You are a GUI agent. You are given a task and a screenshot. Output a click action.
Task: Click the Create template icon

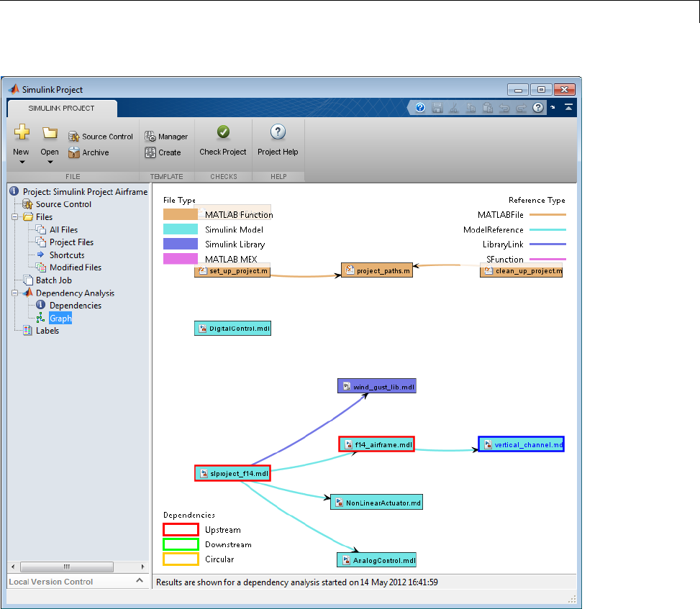click(150, 152)
